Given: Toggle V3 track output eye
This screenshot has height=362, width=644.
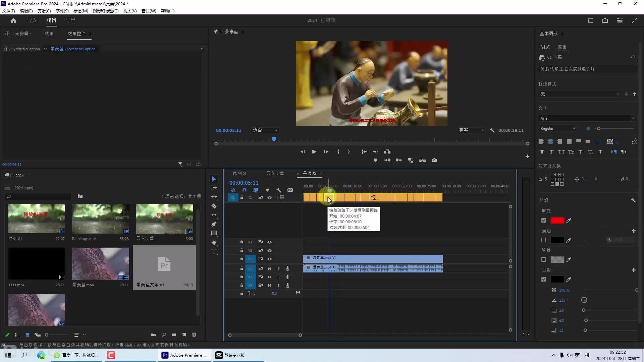Looking at the screenshot, I should (x=269, y=242).
